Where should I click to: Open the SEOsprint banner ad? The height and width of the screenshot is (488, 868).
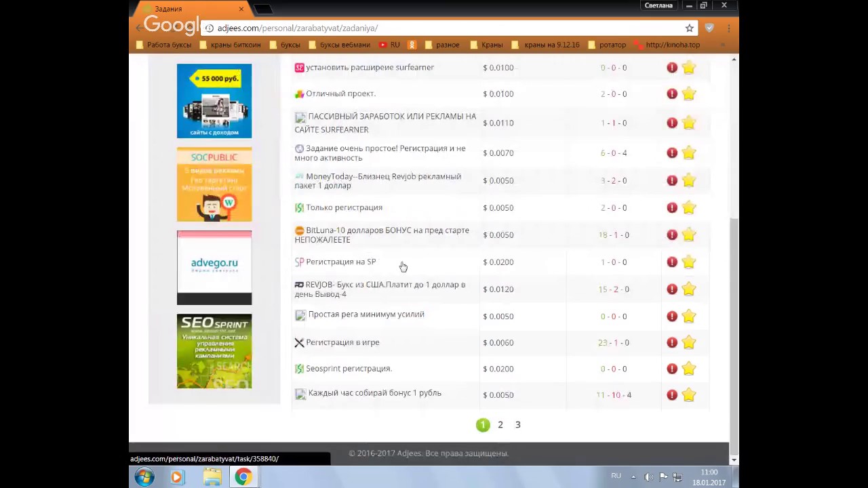(214, 351)
